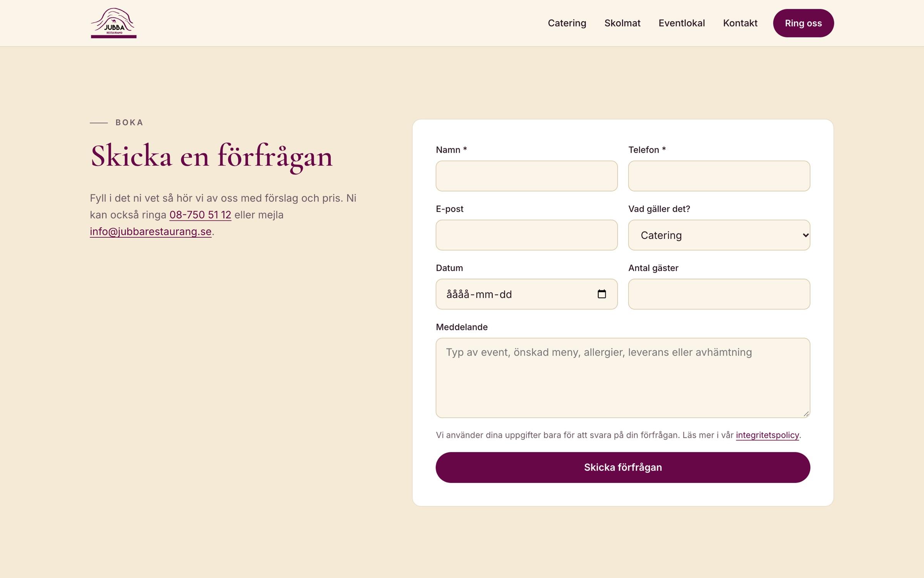Submit with Skicka förfrågan button
The height and width of the screenshot is (578, 924).
pyautogui.click(x=623, y=467)
